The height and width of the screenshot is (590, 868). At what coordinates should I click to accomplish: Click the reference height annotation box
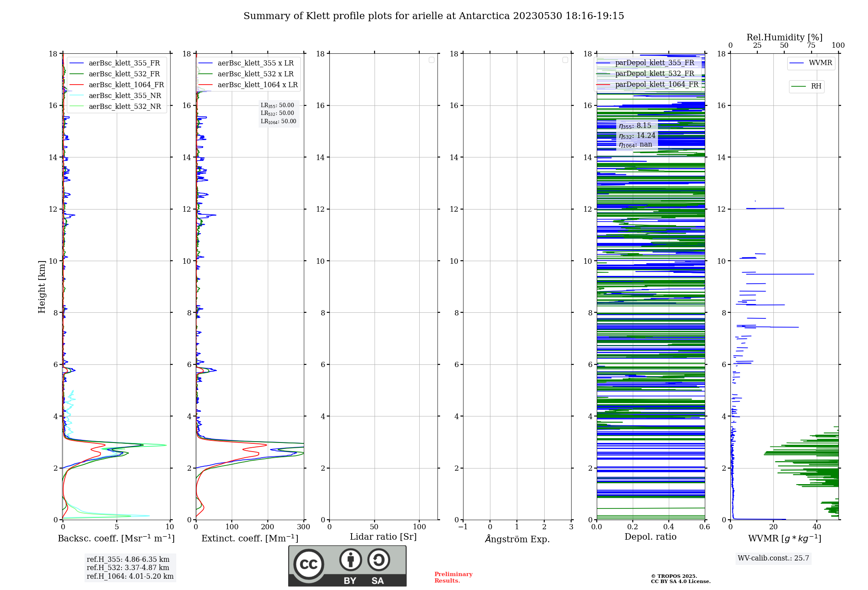pyautogui.click(x=130, y=567)
